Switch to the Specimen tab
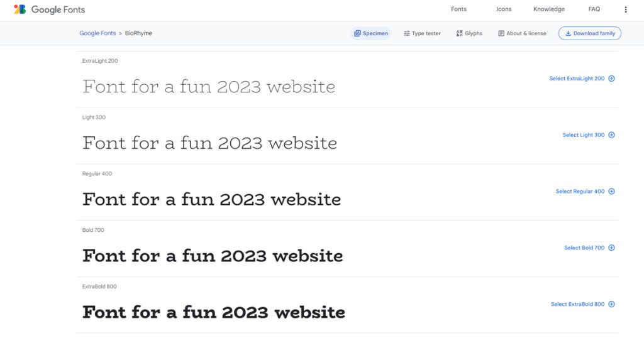 click(371, 33)
